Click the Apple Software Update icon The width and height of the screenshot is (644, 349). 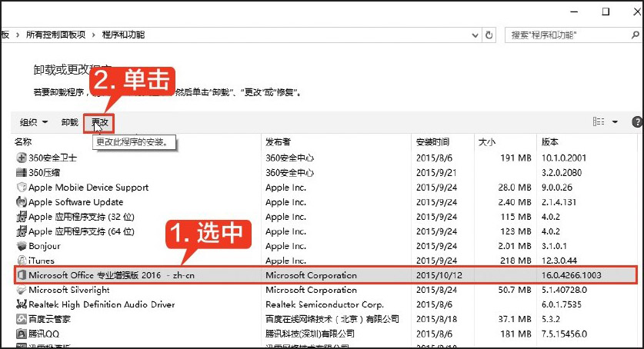point(22,202)
